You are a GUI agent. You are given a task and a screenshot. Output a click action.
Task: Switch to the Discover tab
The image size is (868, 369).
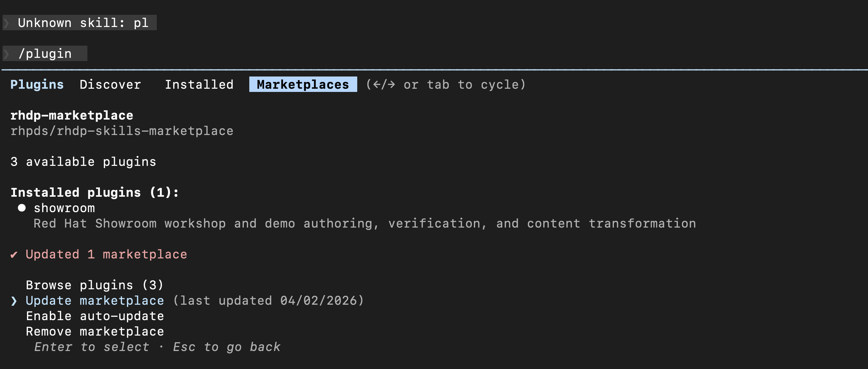tap(110, 84)
